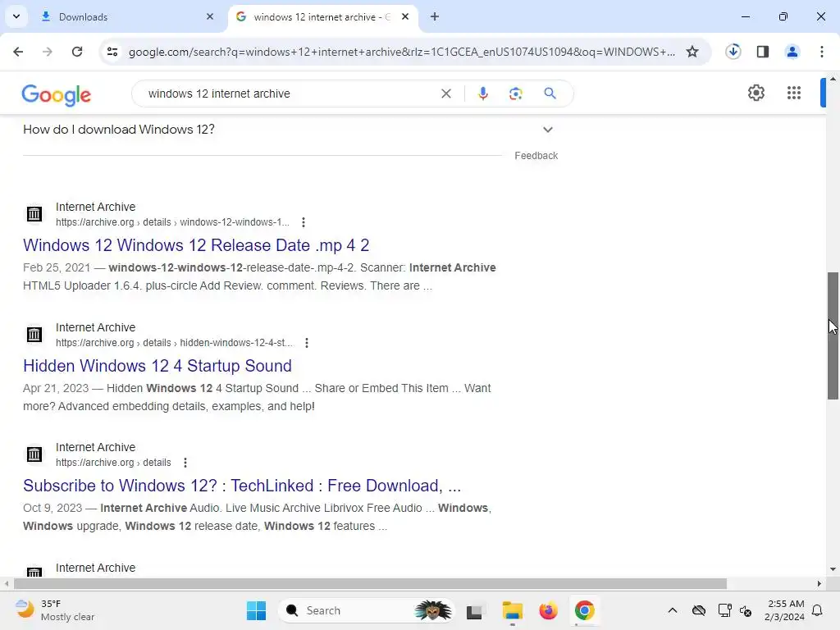Screen dimensions: 840x630
Task: Switch to the Downloads tab
Action: point(126,17)
